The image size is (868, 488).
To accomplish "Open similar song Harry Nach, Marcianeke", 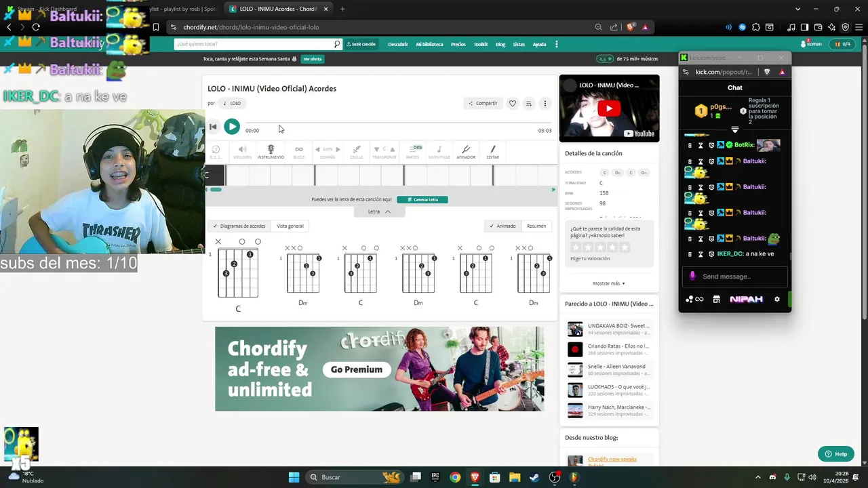I will pyautogui.click(x=609, y=410).
